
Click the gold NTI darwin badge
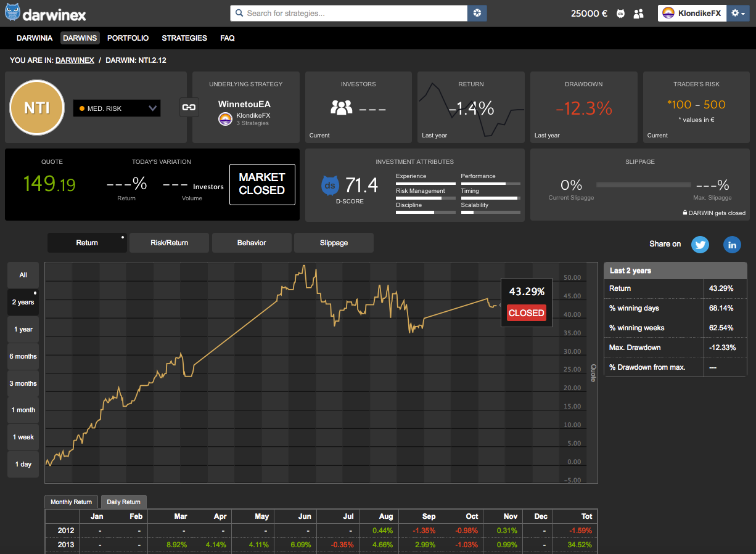(37, 108)
